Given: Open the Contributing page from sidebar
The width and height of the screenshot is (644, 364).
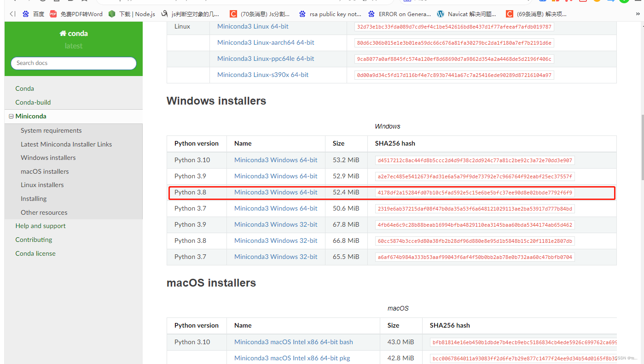Looking at the screenshot, I should pyautogui.click(x=33, y=240).
